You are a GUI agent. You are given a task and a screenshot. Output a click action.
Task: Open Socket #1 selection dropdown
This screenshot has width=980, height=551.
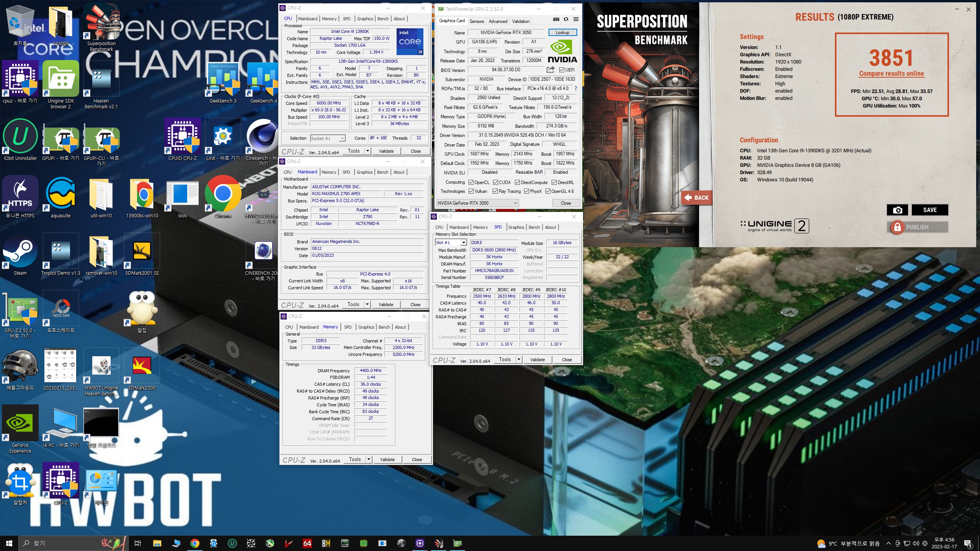(x=328, y=138)
